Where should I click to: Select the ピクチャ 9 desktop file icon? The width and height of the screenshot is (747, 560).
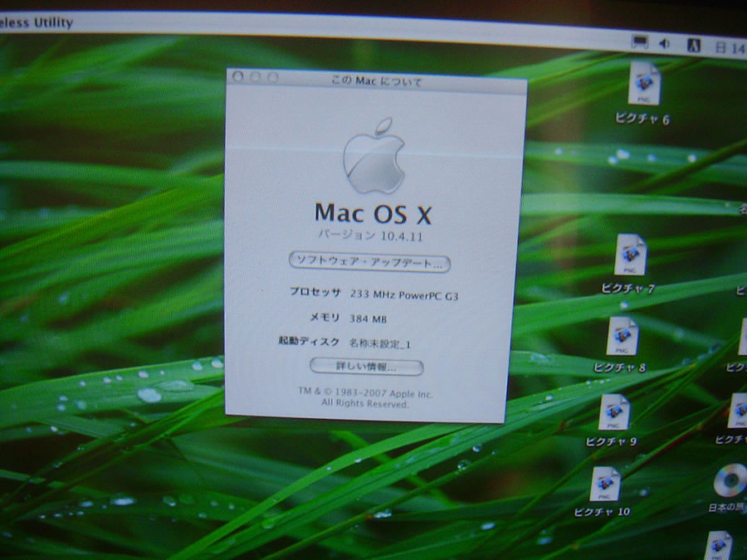[x=614, y=411]
